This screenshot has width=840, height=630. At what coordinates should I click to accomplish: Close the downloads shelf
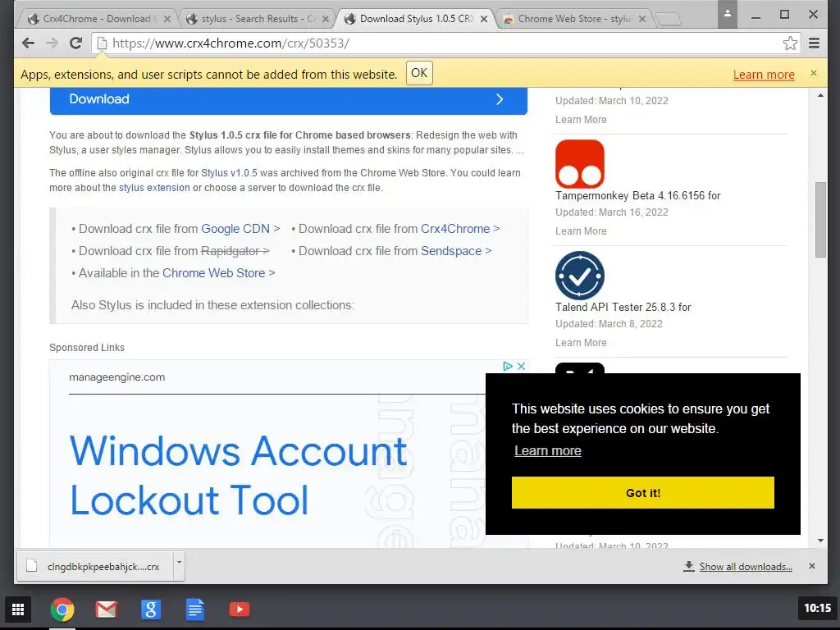tap(811, 566)
